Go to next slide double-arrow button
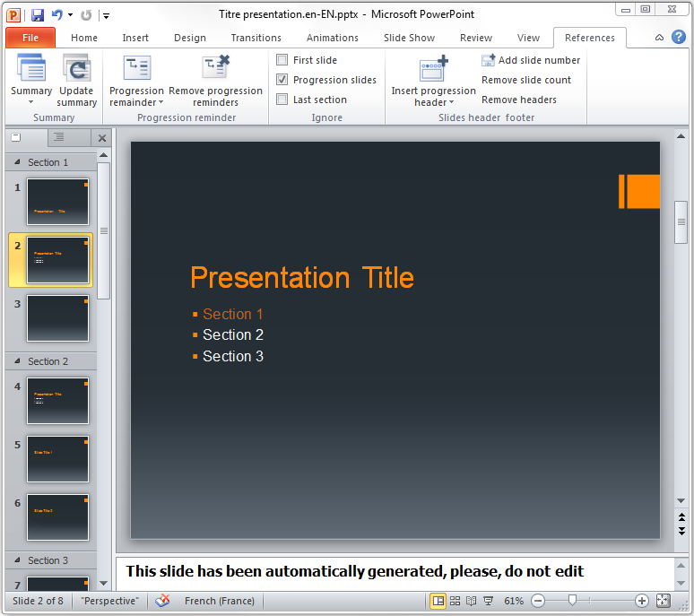Screen dimensions: 694x616 pyautogui.click(x=681, y=531)
